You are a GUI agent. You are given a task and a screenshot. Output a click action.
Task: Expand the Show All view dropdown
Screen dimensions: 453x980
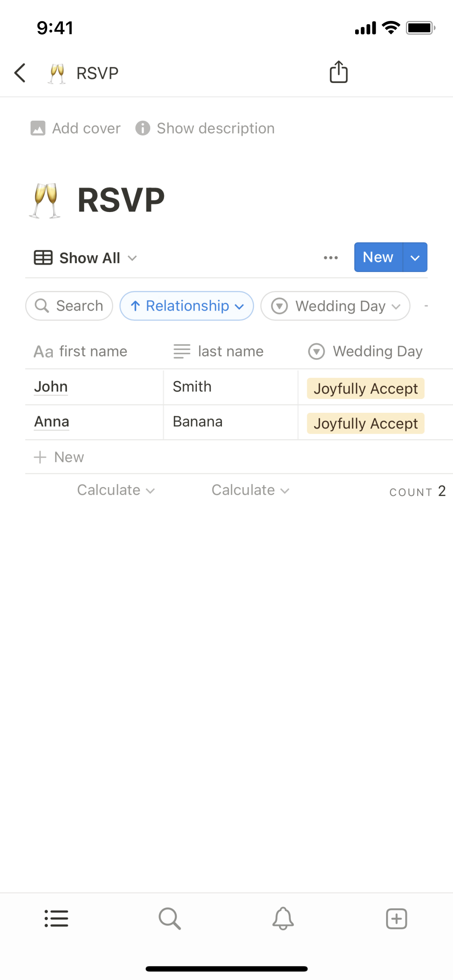pyautogui.click(x=85, y=258)
